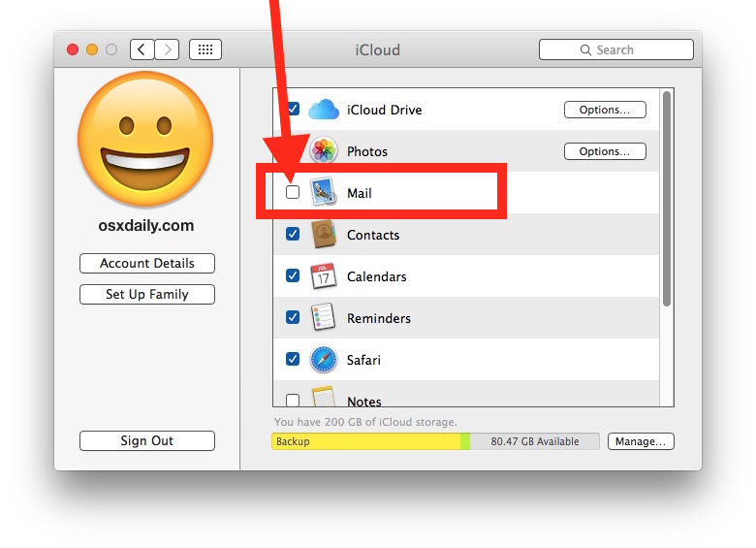Open Account Details
Screen dimensions: 756x548
click(147, 264)
